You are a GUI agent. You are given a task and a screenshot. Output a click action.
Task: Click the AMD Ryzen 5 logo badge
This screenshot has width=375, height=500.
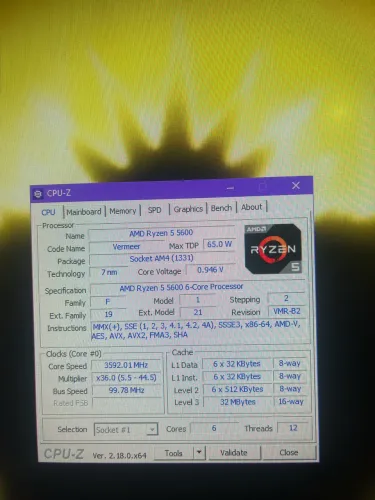click(x=273, y=249)
